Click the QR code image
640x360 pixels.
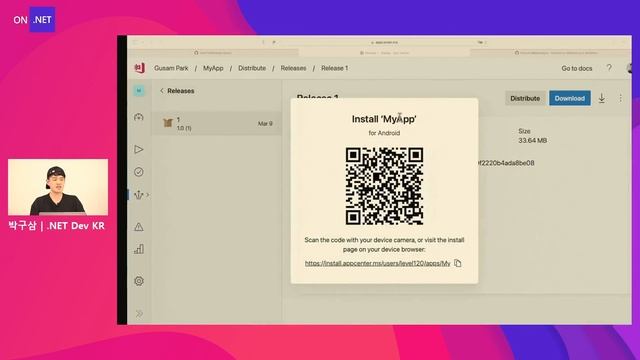[x=384, y=186]
